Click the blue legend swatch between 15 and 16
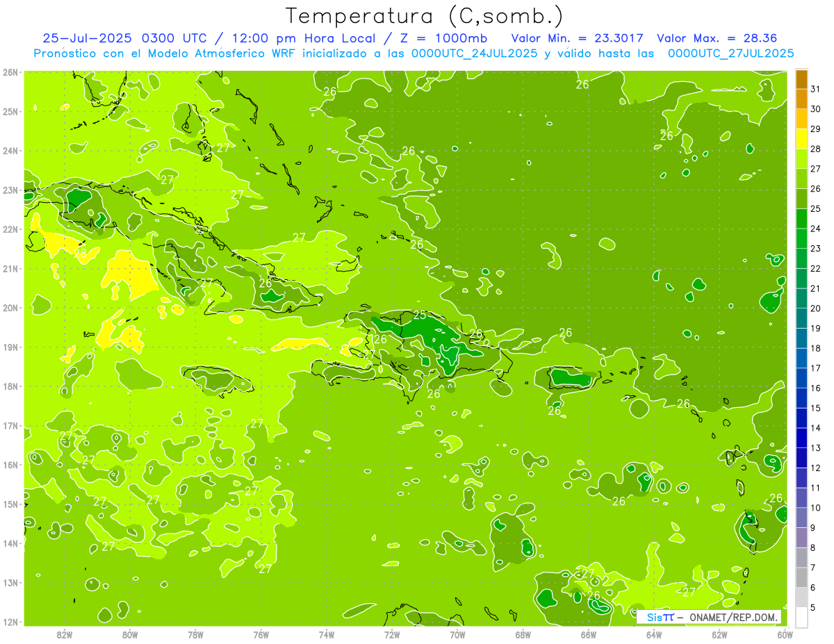The image size is (834, 644). click(801, 398)
